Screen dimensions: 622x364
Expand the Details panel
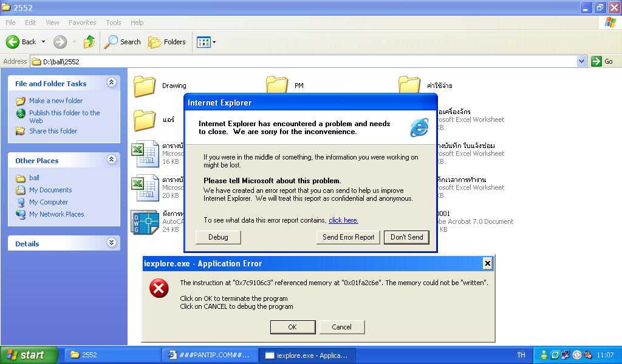pyautogui.click(x=112, y=243)
